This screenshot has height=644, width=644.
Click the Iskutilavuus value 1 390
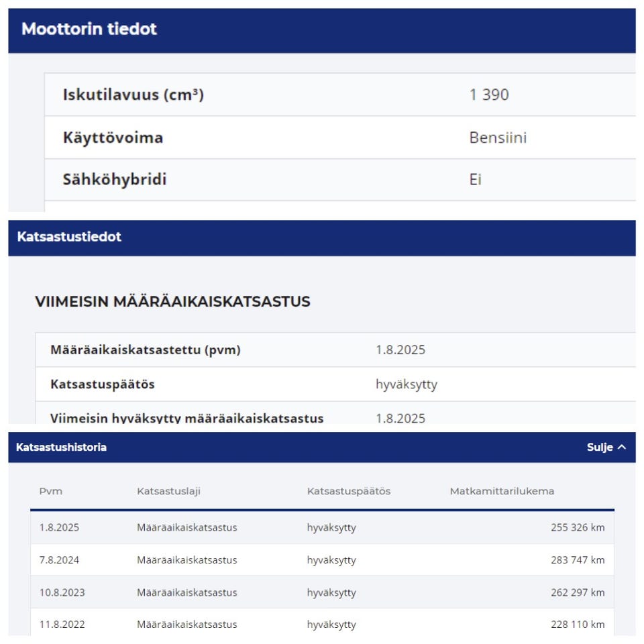pyautogui.click(x=489, y=95)
